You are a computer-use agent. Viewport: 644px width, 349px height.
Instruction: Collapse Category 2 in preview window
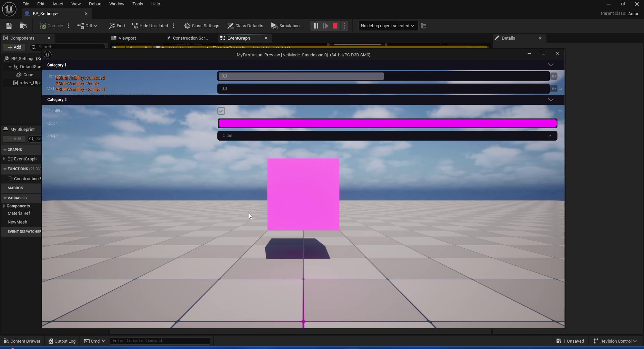tap(551, 100)
